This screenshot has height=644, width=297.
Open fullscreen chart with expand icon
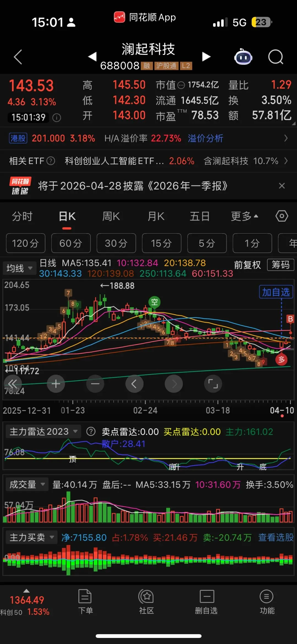tap(213, 383)
